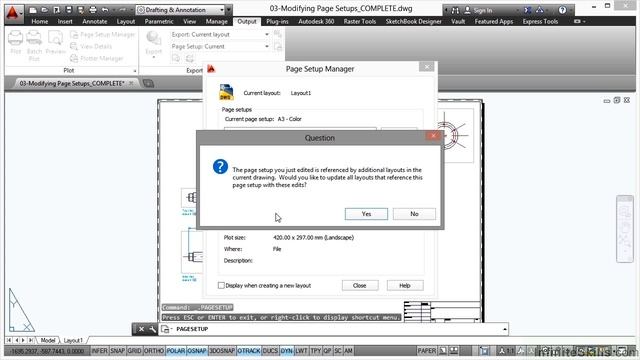This screenshot has height=360, width=640.
Task: Toggle GRID display in the status bar
Action: coord(134,351)
